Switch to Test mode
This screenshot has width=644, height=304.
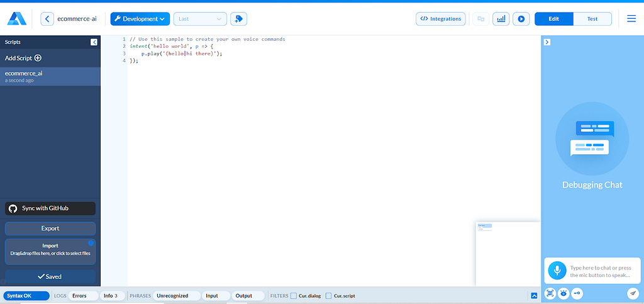[x=592, y=19]
